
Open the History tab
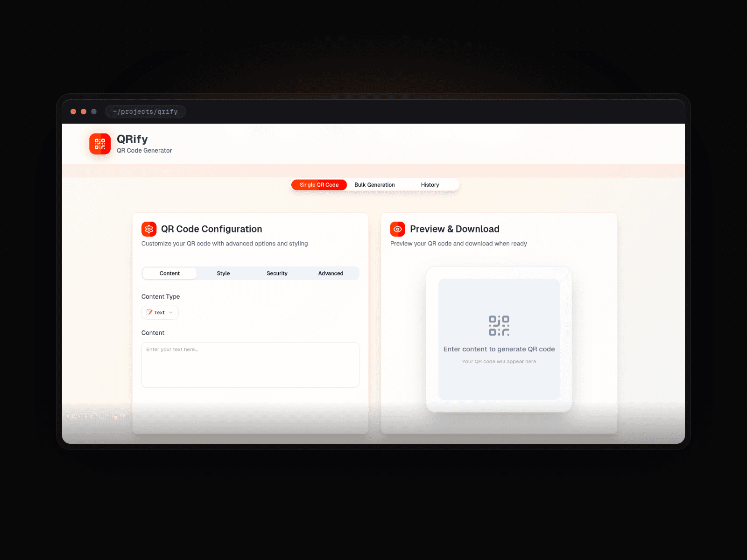(430, 185)
